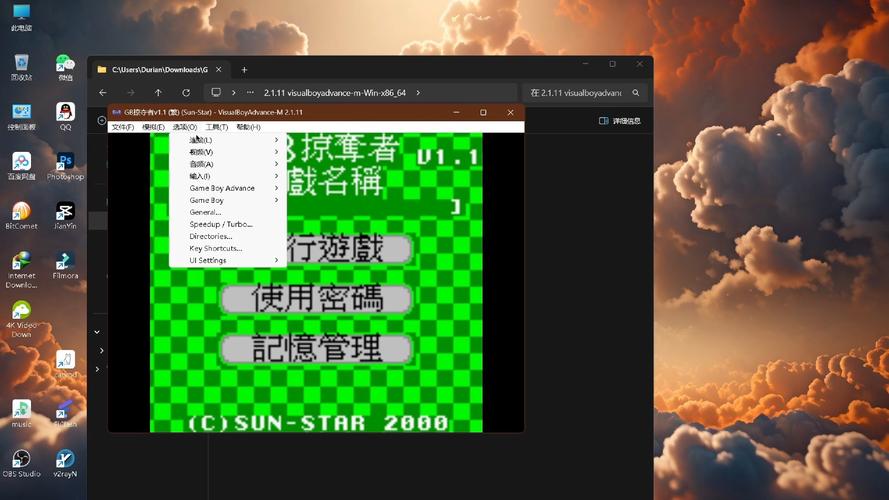Launch the BitComet desktop shortcut

point(21,215)
